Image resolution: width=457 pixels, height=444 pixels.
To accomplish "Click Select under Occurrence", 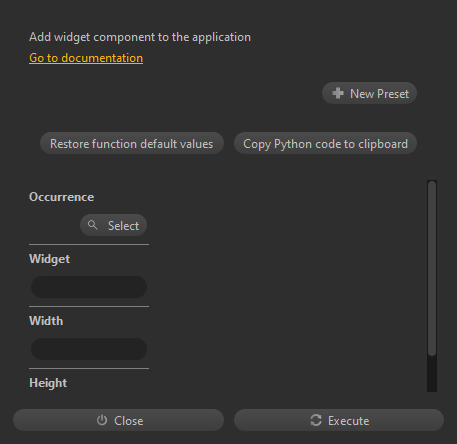I will click(113, 225).
